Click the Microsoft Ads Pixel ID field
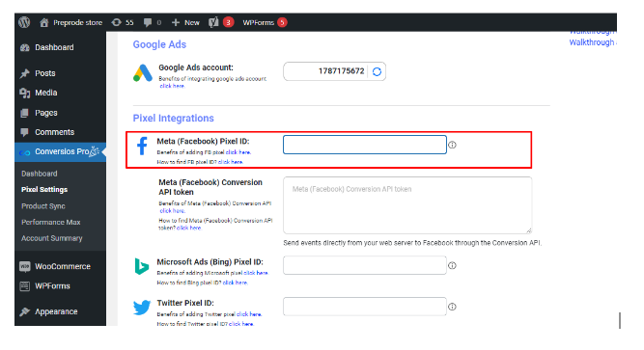This screenshot has height=350, width=644. tap(365, 265)
